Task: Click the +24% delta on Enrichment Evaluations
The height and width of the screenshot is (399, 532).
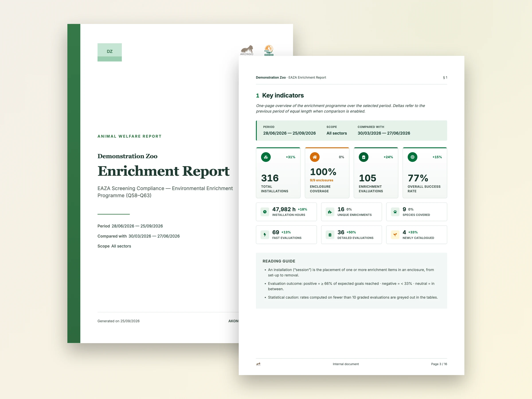Action: (x=388, y=157)
